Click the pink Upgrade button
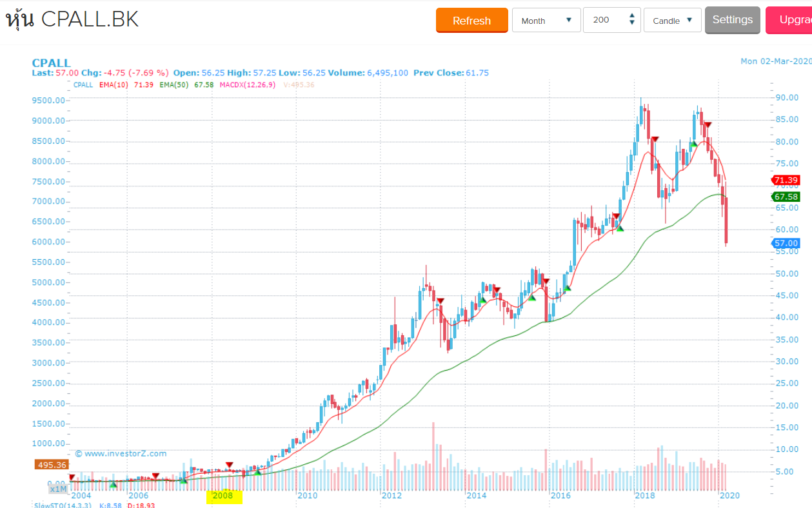This screenshot has width=812, height=508. click(789, 20)
